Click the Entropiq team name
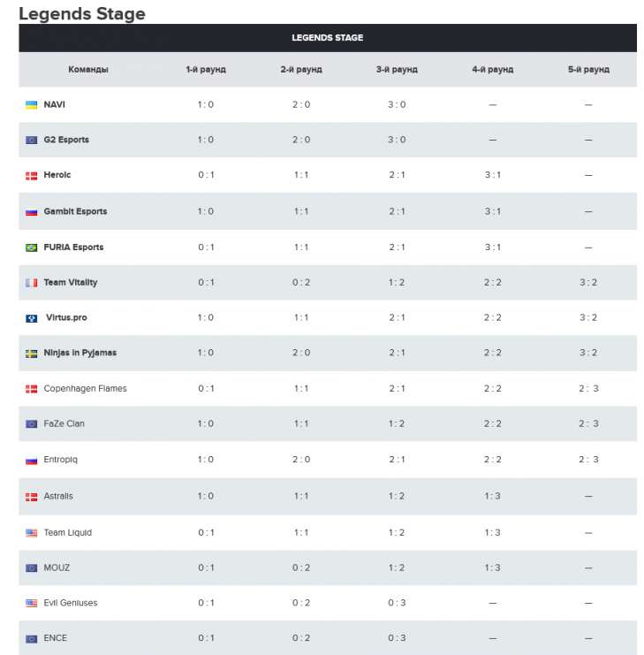644x655 pixels. coord(61,461)
